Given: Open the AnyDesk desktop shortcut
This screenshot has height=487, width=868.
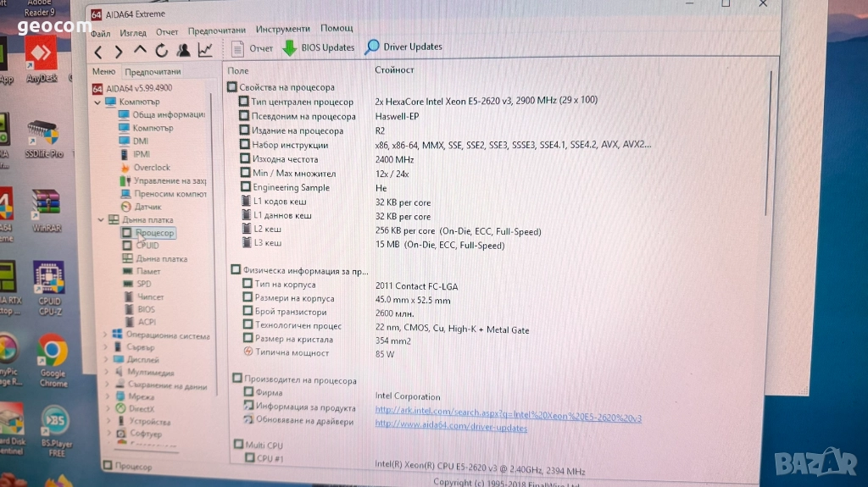Looking at the screenshot, I should pos(41,59).
